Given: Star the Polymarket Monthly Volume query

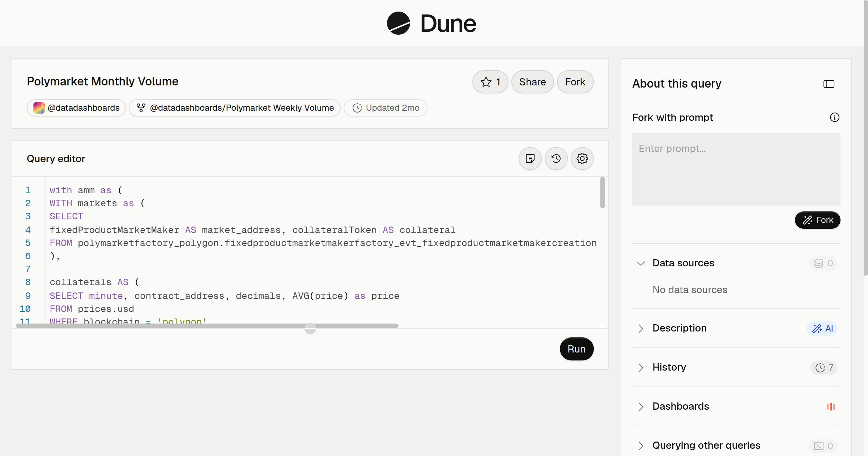Looking at the screenshot, I should tap(490, 82).
